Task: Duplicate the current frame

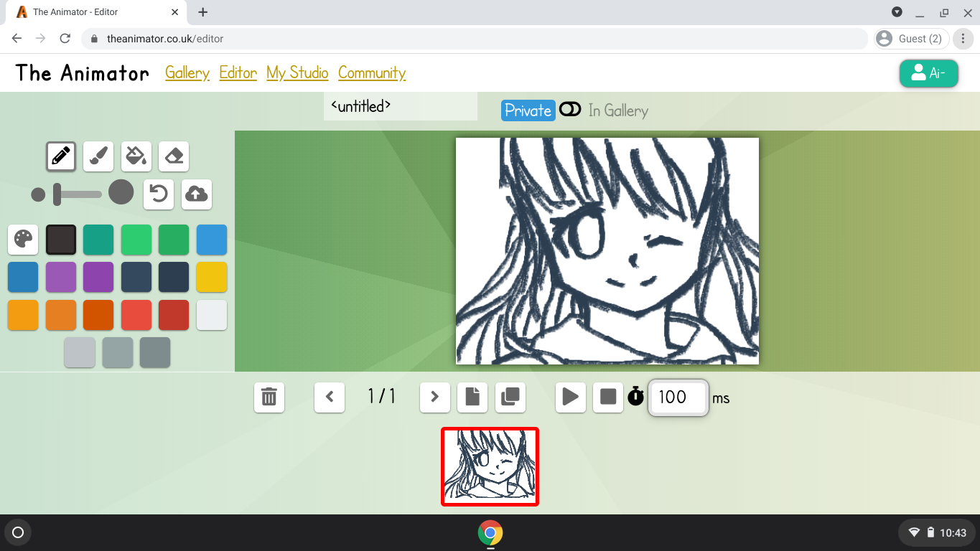Action: coord(510,397)
